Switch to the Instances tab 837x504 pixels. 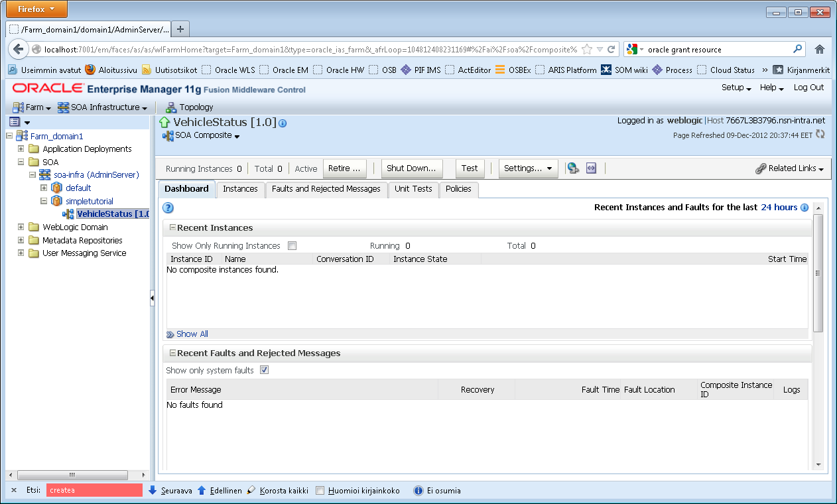pyautogui.click(x=240, y=189)
